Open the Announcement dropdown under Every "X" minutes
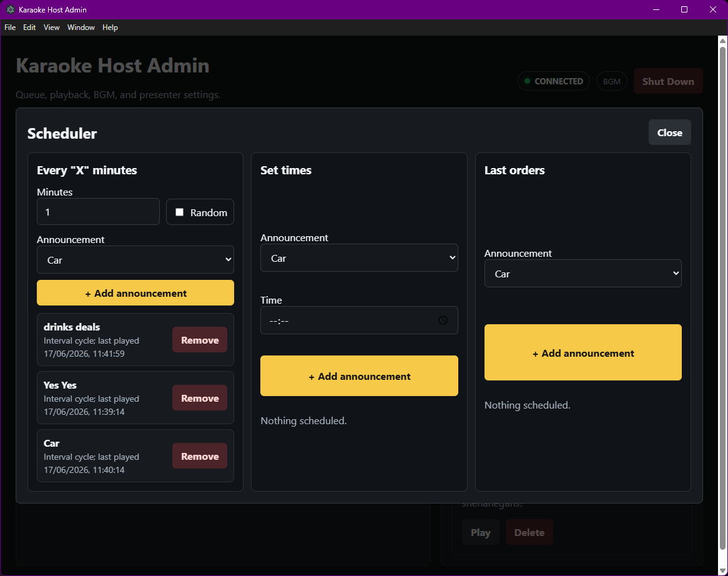 135,260
